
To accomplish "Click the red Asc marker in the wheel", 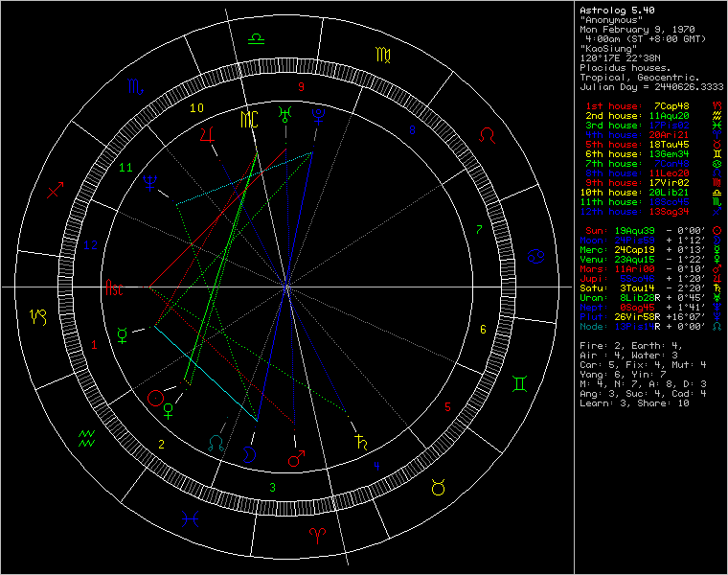I will 114,287.
